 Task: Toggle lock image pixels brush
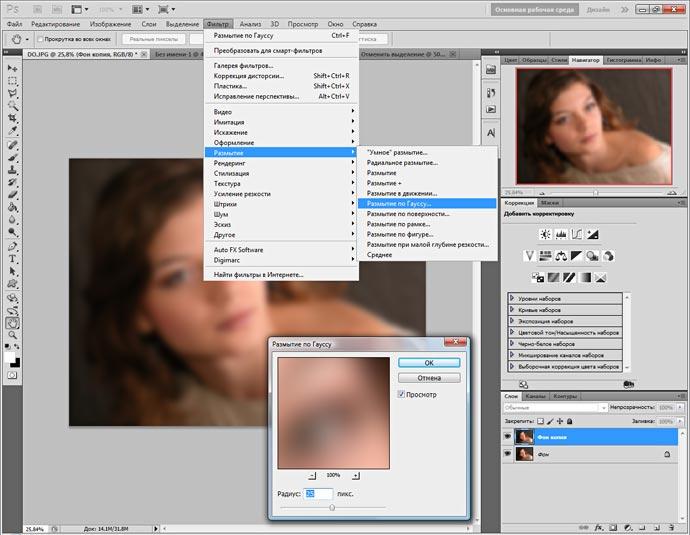click(x=551, y=421)
